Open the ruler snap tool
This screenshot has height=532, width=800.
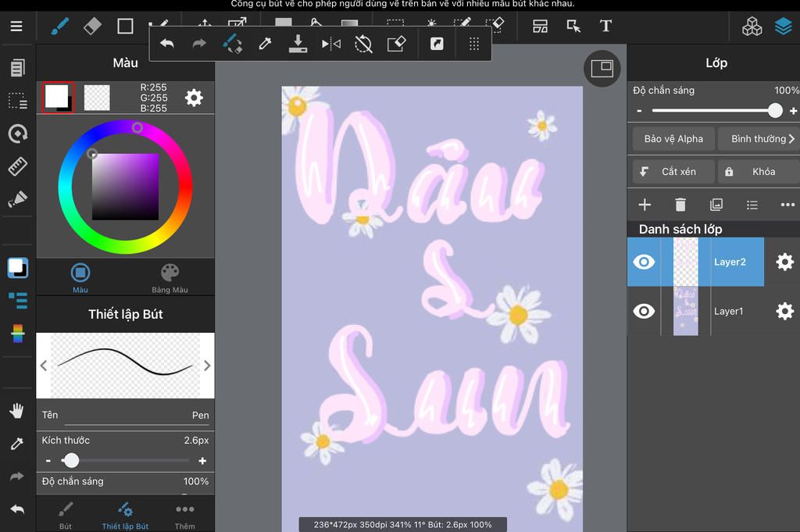click(x=17, y=166)
